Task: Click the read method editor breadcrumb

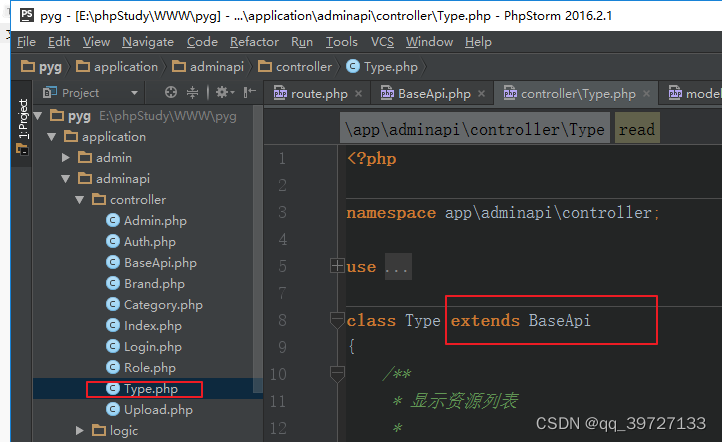Action: 637,129
